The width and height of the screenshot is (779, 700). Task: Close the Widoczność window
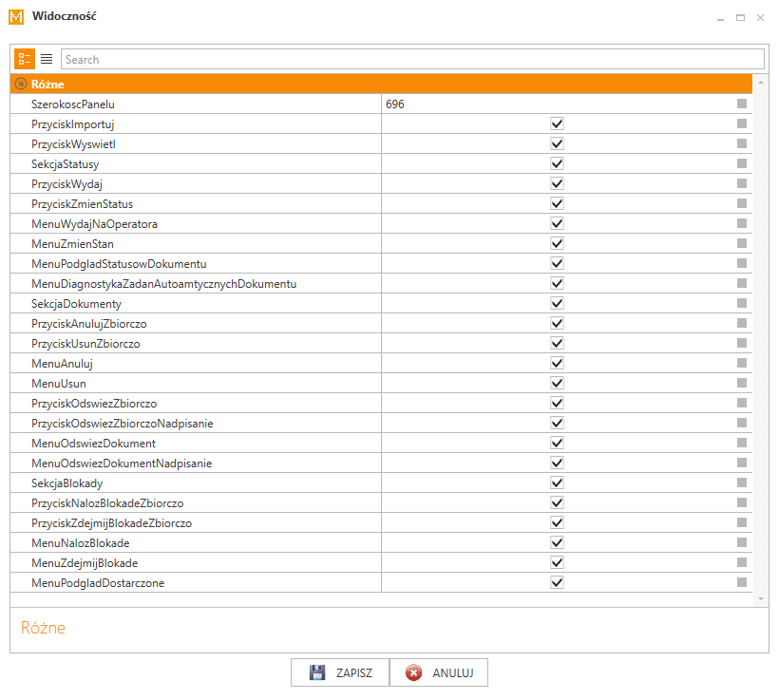click(x=760, y=18)
